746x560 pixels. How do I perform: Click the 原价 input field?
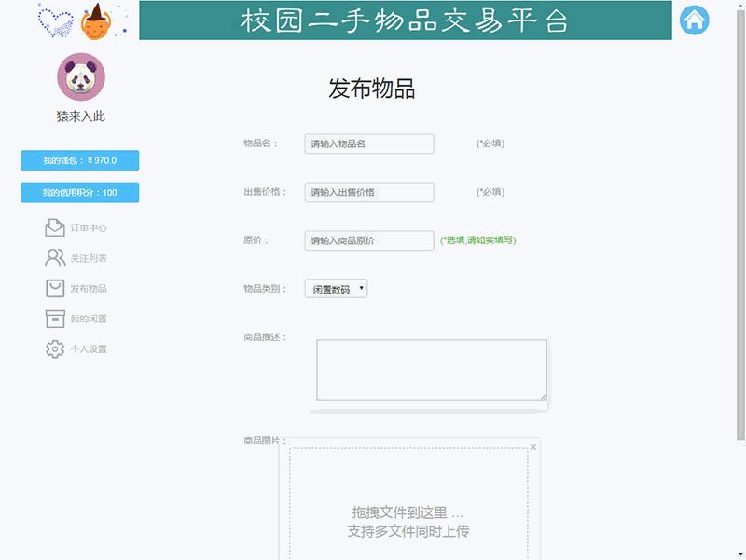(368, 240)
